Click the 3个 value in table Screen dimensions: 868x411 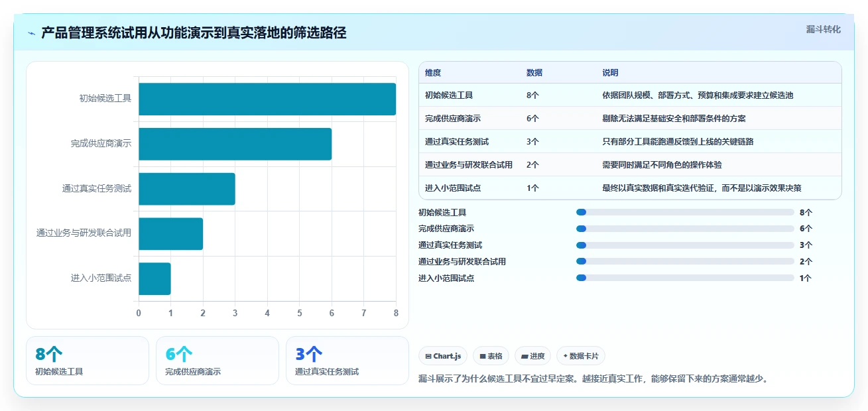coord(532,142)
